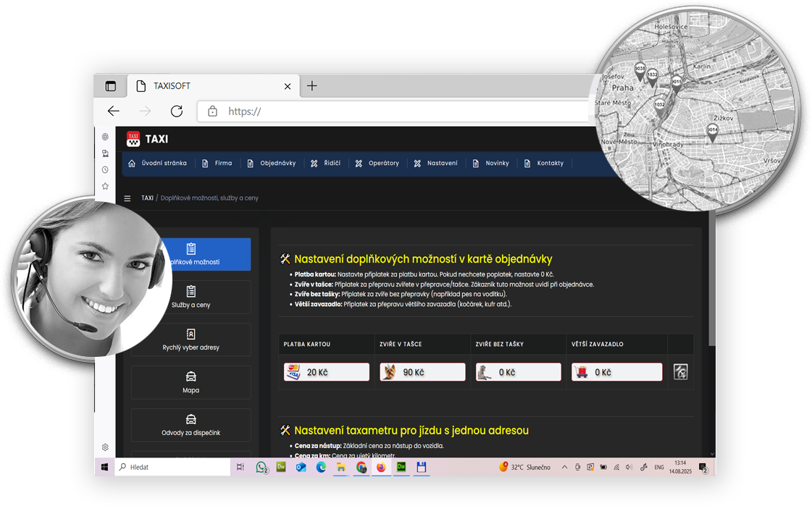This screenshot has width=812, height=506.
Task: Click the red TAXI logo icon
Action: click(x=133, y=139)
